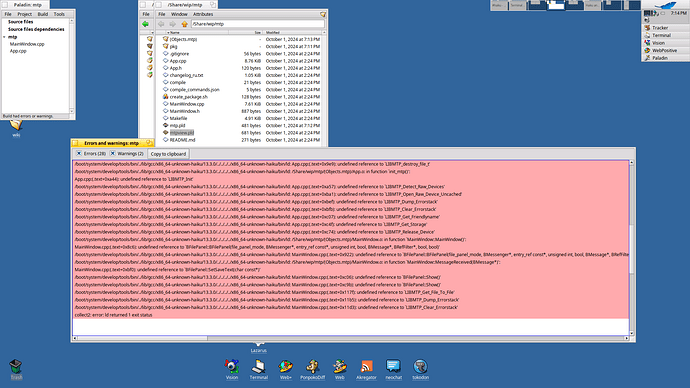Open Akregator from the dock

point(366,369)
